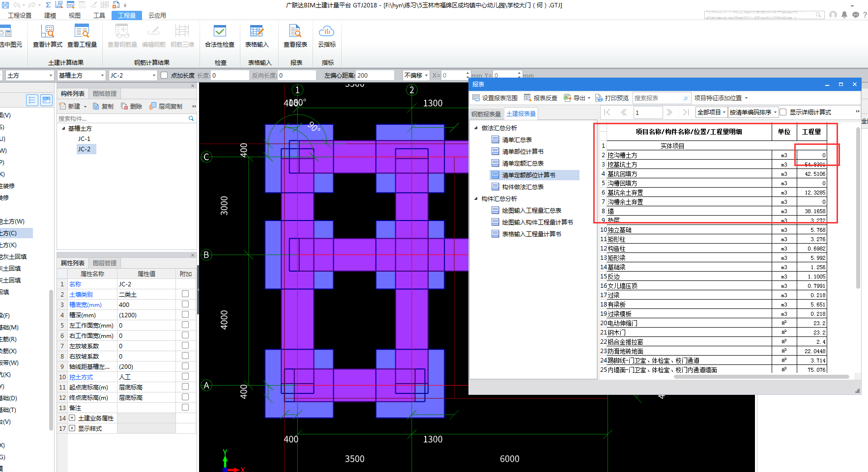
Task: Check the 附加 box for 土壤类别
Action: tap(185, 294)
